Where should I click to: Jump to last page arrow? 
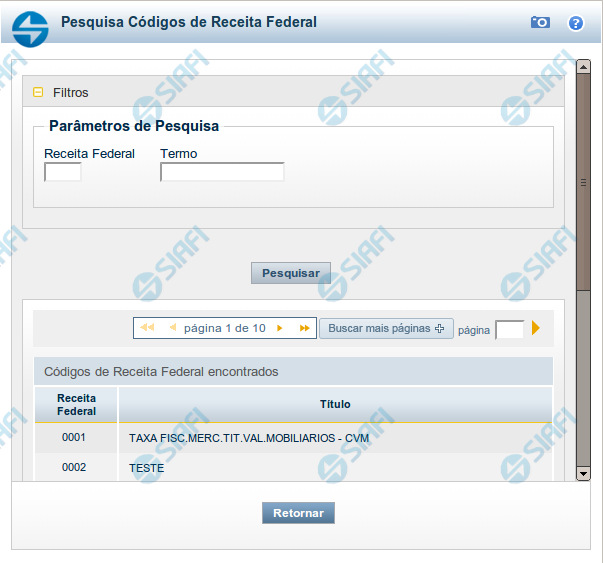point(304,328)
